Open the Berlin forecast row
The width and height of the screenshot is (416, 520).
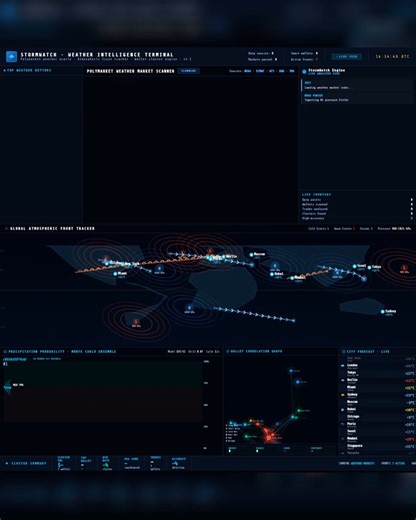[x=377, y=381]
